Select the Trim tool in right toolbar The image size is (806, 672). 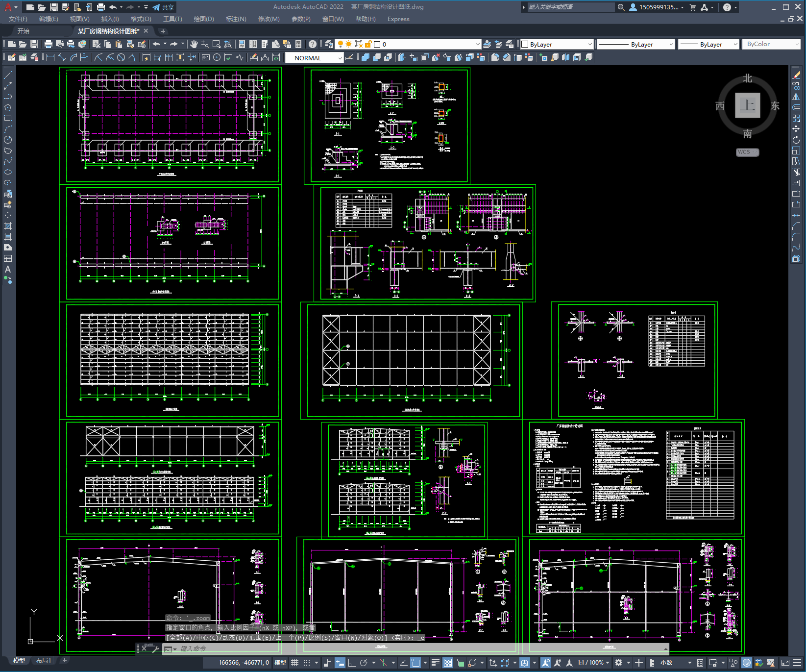click(796, 172)
